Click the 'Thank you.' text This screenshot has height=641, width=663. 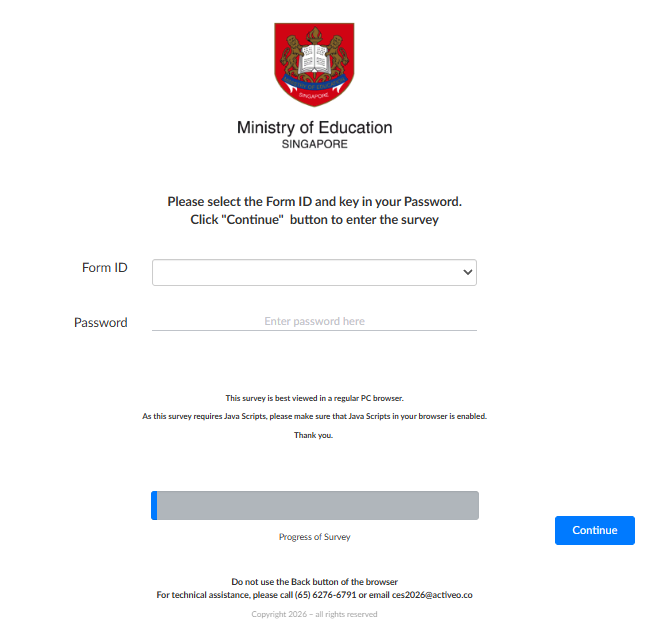pos(313,435)
